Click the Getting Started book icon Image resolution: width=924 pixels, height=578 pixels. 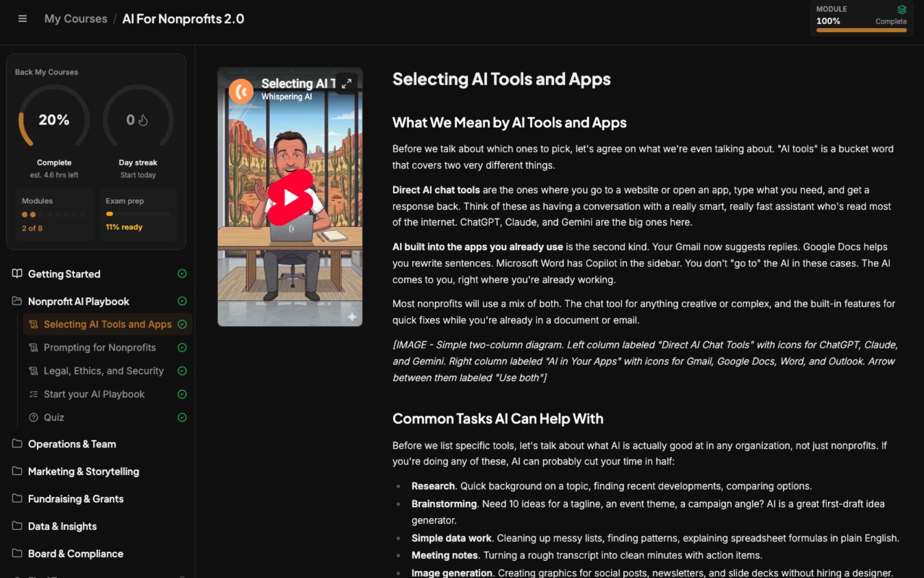(x=17, y=274)
